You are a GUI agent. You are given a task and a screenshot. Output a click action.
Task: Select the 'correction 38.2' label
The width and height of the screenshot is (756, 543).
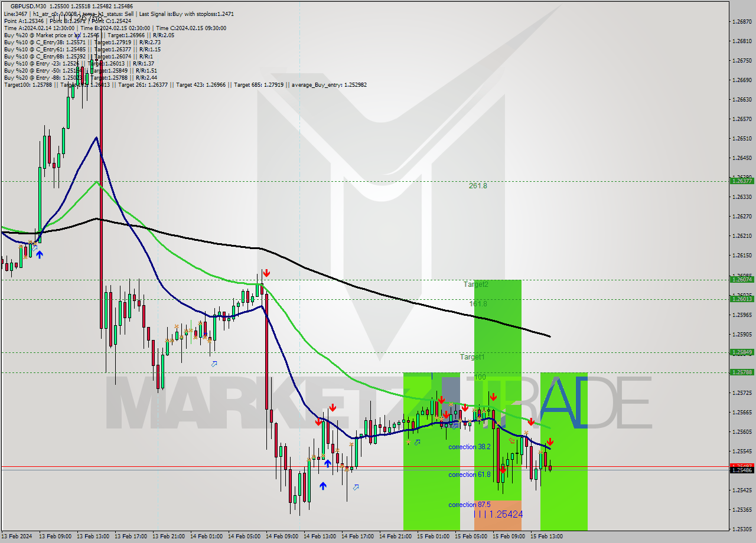pos(470,447)
